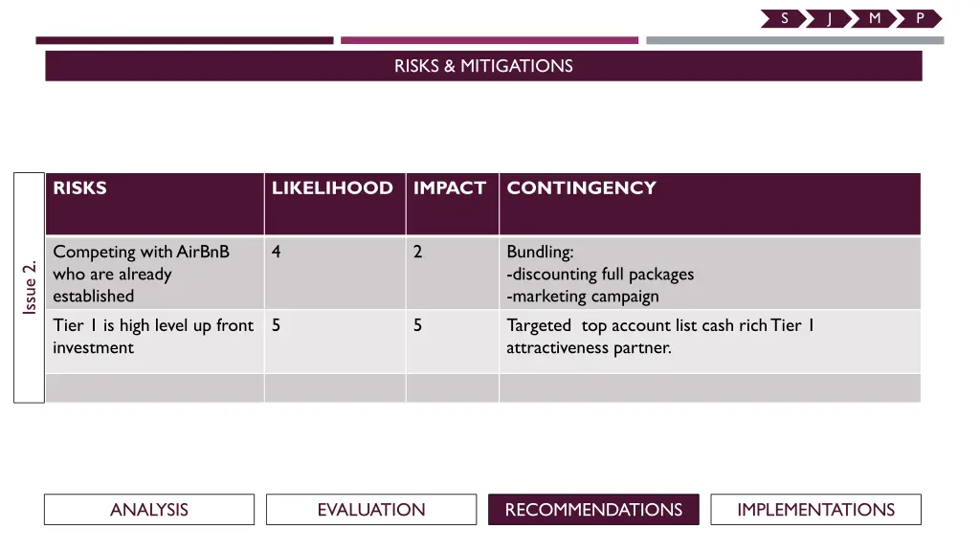
Task: Click the IMPACT column header
Action: click(453, 205)
